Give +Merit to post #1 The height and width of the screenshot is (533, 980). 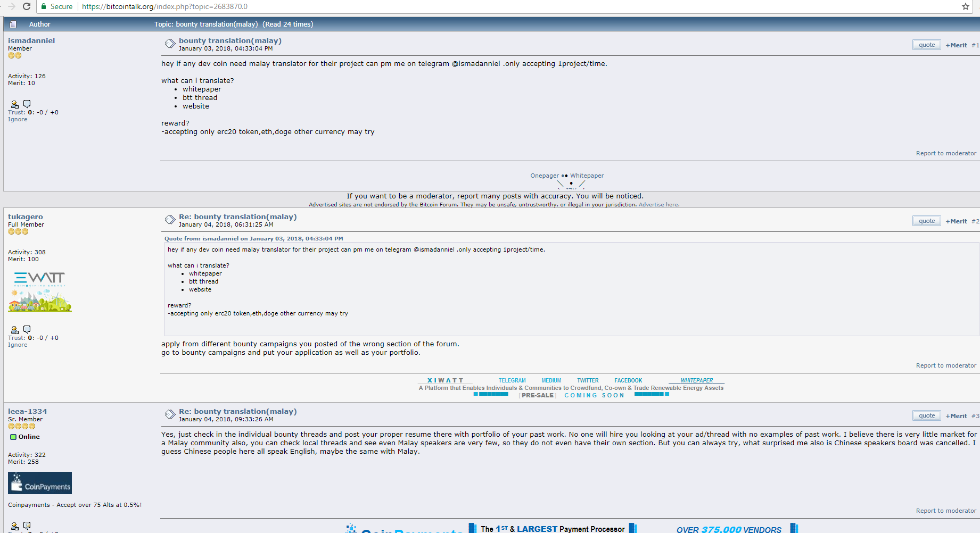(956, 45)
